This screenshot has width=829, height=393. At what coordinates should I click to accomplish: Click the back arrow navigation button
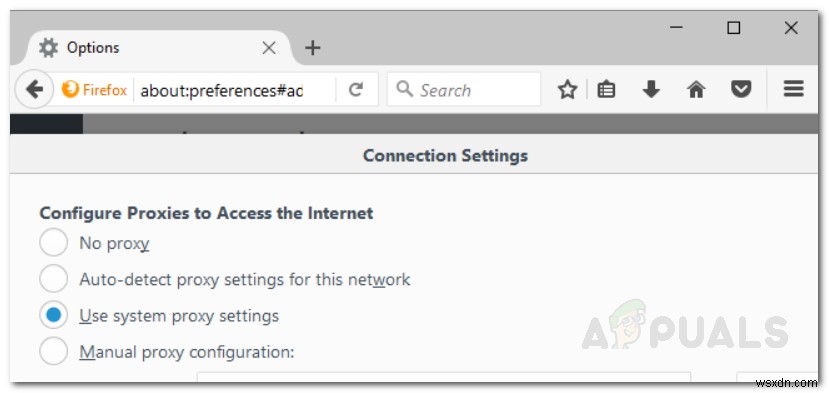tap(34, 90)
